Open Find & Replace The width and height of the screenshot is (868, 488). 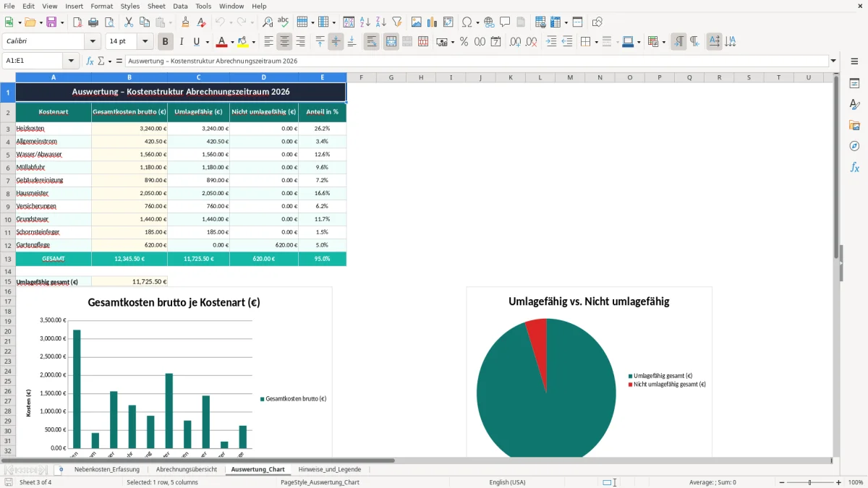(x=268, y=22)
